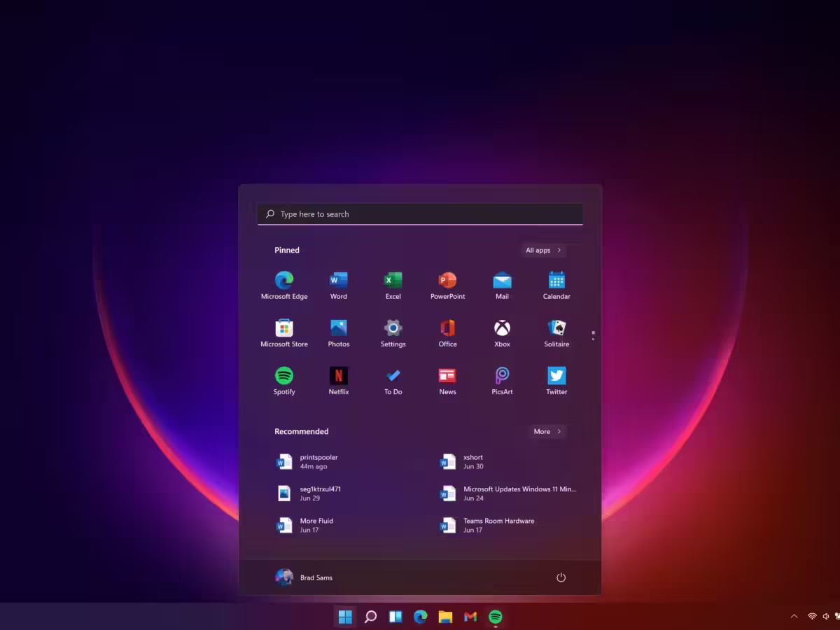
Task: Open Search from the taskbar
Action: click(x=371, y=617)
